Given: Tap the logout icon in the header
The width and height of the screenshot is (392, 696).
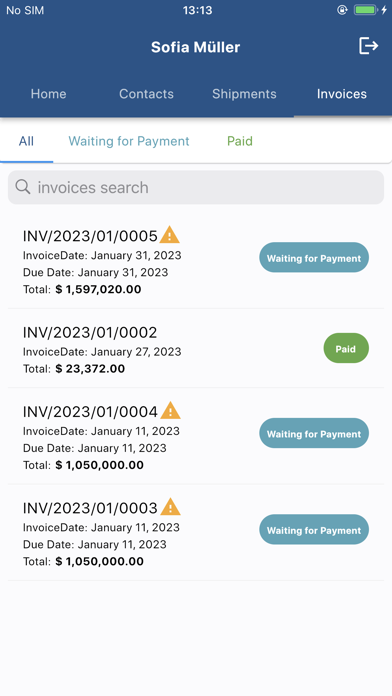Looking at the screenshot, I should [x=368, y=46].
